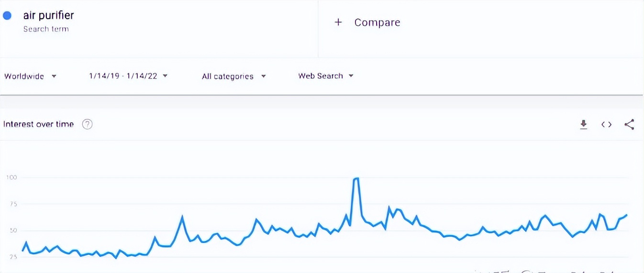This screenshot has width=644, height=273.
Task: Expand the 1/14/19 - 1/14/22 date range
Action: pyautogui.click(x=123, y=76)
